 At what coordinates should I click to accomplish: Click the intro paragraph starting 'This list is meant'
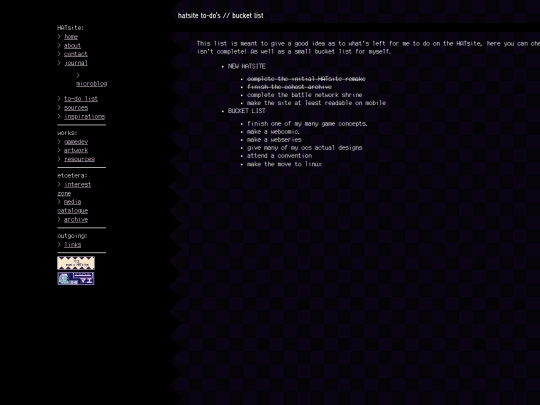[368, 48]
